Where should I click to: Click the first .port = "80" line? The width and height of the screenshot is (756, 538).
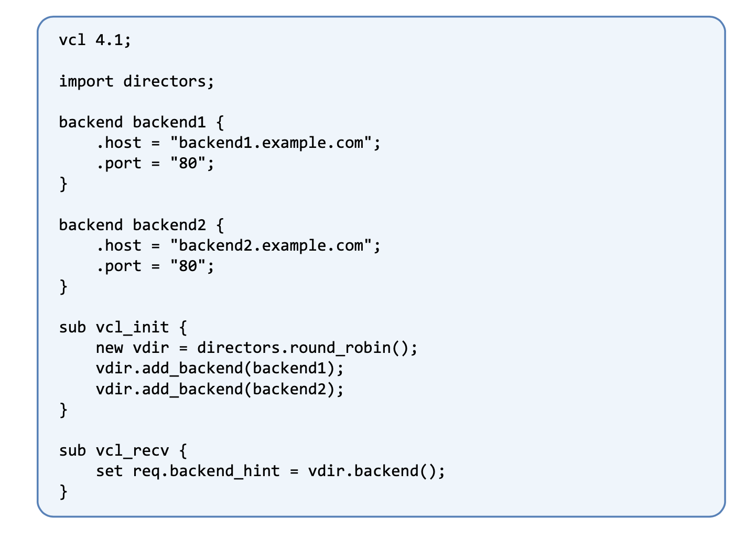click(x=155, y=164)
